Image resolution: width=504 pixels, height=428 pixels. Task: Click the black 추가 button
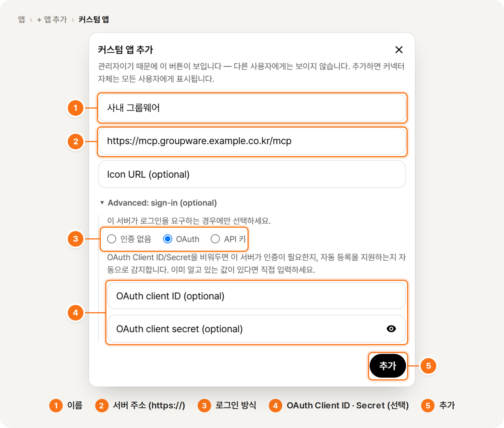(388, 366)
